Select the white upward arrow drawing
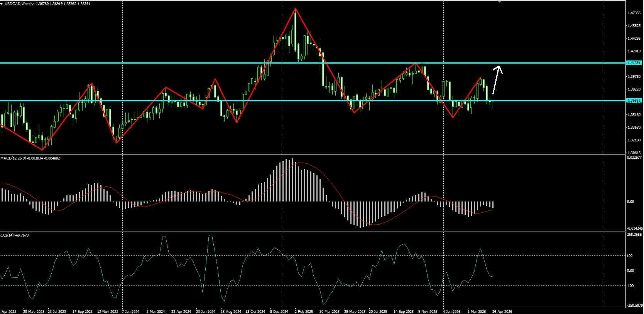 pyautogui.click(x=497, y=80)
